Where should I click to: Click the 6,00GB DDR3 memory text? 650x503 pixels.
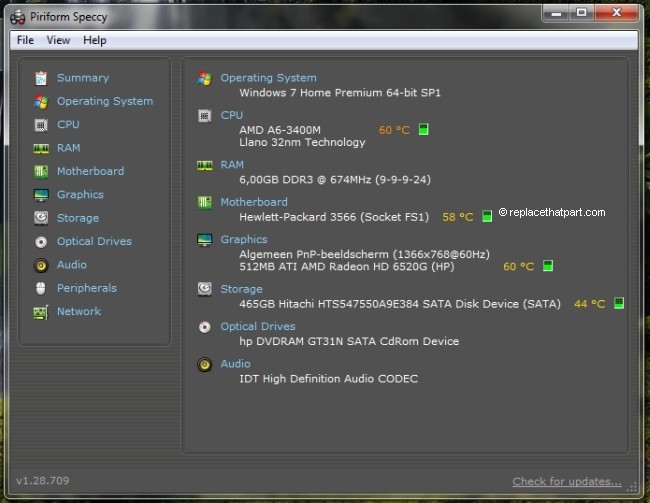click(x=335, y=180)
